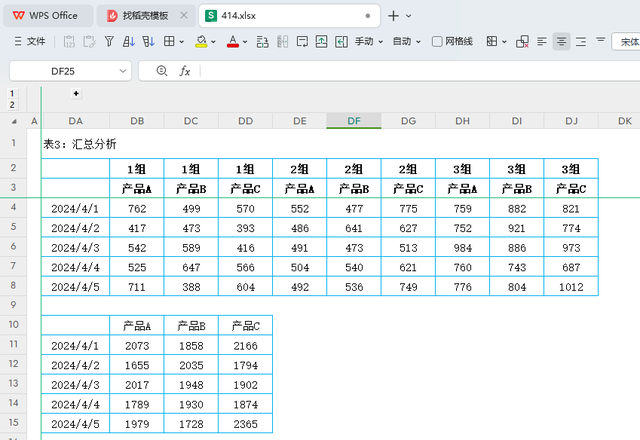The image size is (640, 440).
Task: Click the grayed split columns icon
Action: (282, 41)
